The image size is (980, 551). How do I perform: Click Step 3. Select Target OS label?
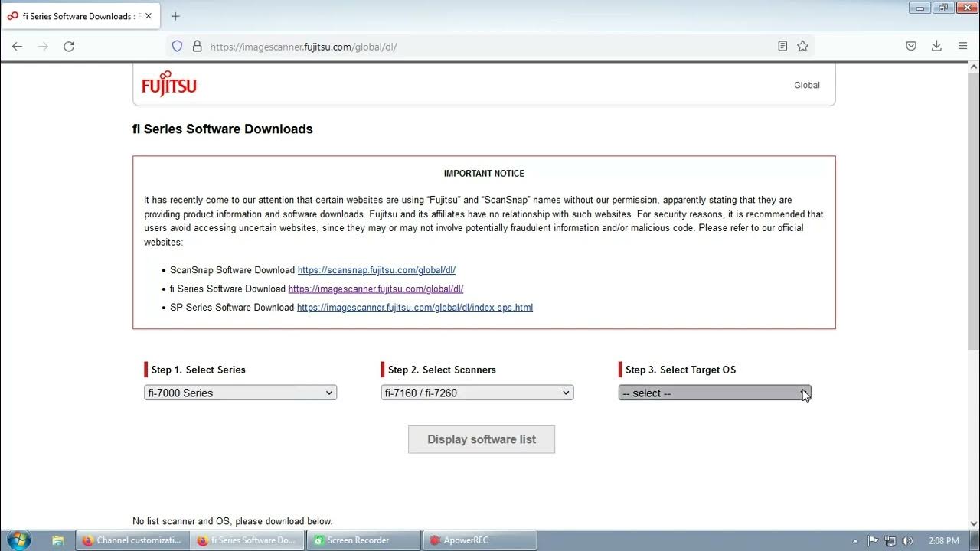pyautogui.click(x=681, y=370)
